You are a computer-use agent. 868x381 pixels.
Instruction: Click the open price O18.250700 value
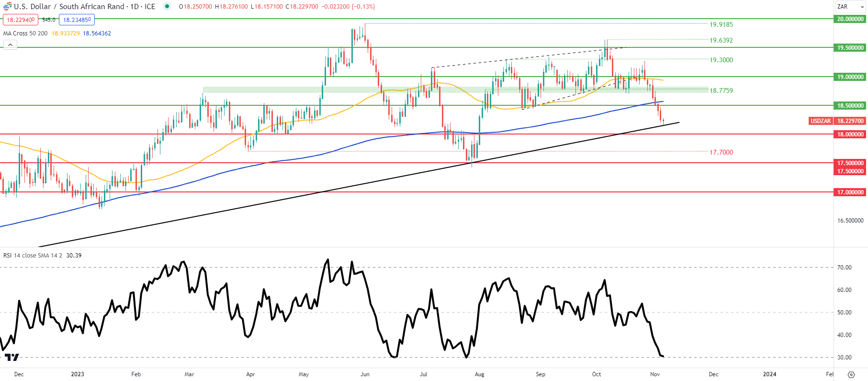[x=195, y=7]
